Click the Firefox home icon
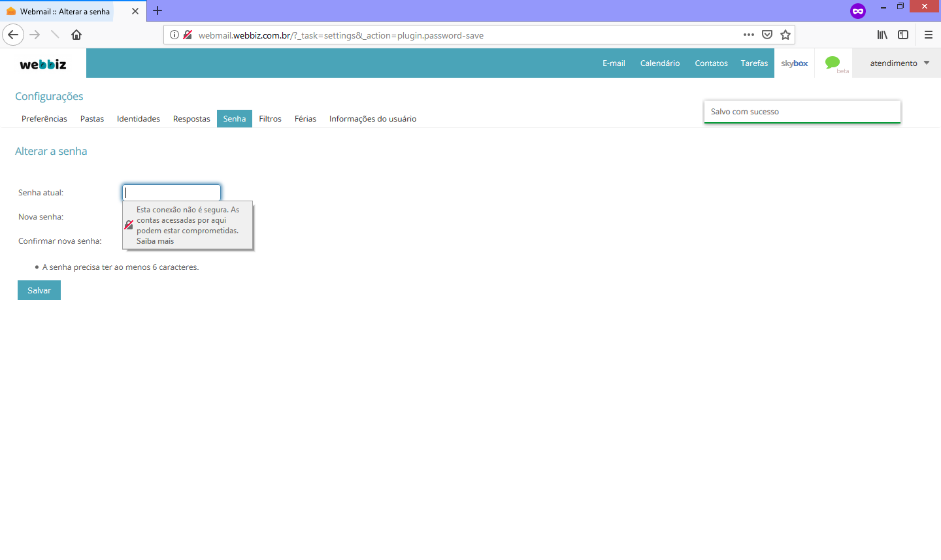The image size is (941, 560). click(76, 35)
